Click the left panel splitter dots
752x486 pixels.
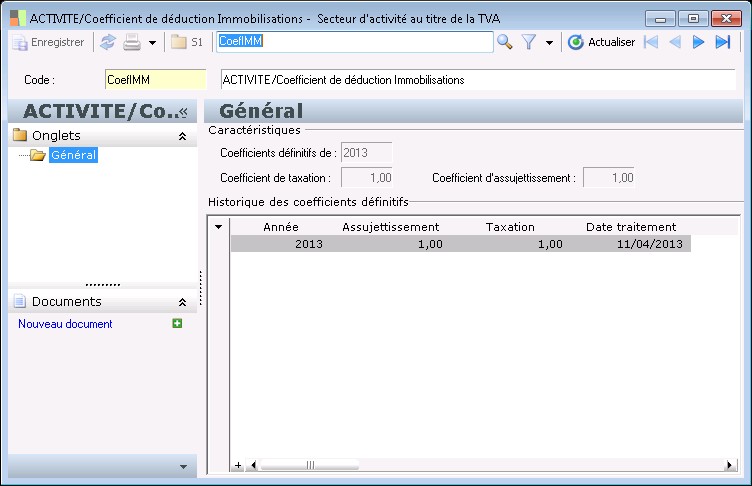click(200, 288)
